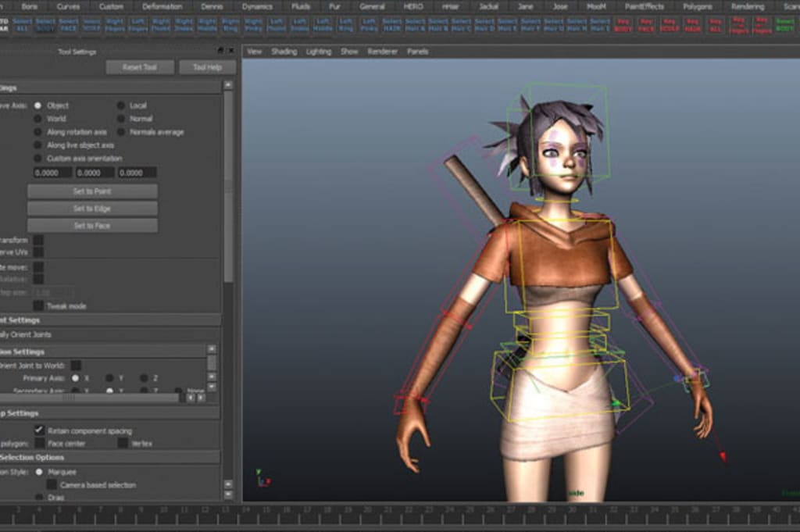The width and height of the screenshot is (800, 532).
Task: Click the Tool Settings vertical scrollbar thumb
Action: pyautogui.click(x=228, y=186)
